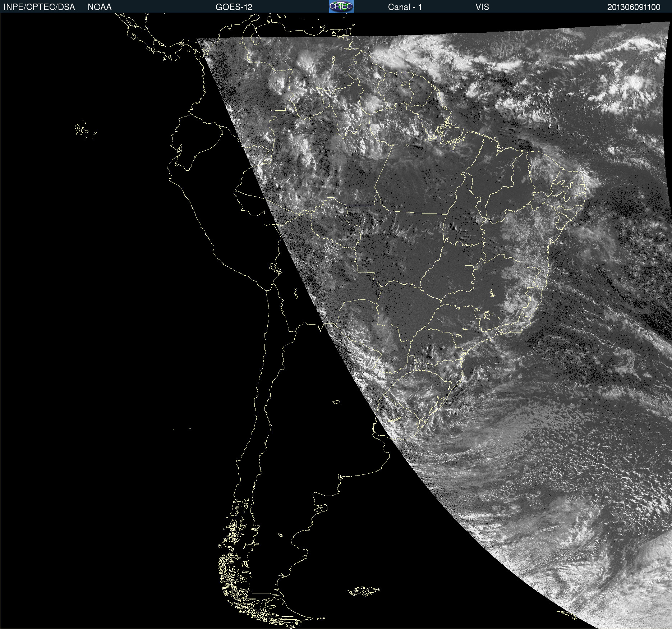Click the NOAA label in the header

(x=100, y=7)
